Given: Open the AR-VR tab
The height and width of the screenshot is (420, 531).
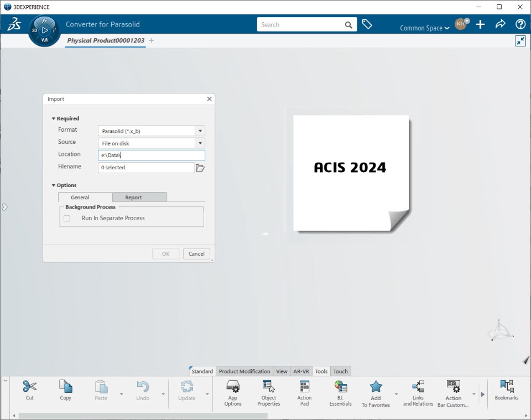Looking at the screenshot, I should coord(301,371).
